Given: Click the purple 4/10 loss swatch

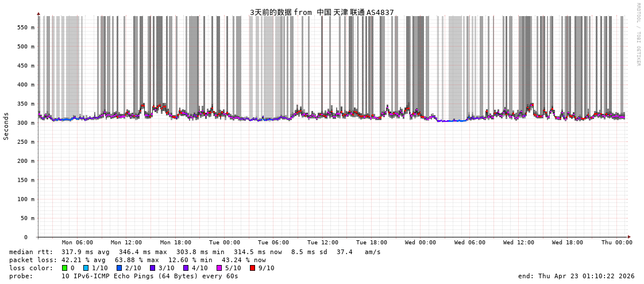Looking at the screenshot, I should [x=186, y=268].
